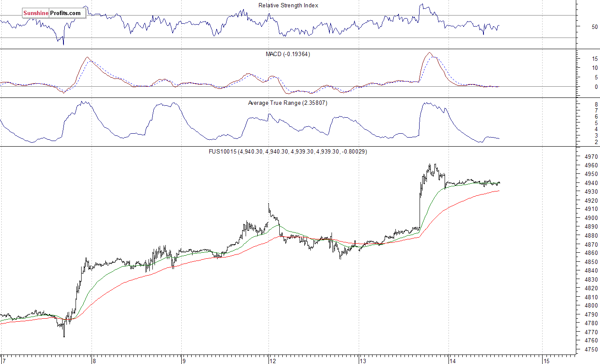
Task: Click the 4950 price axis label
Action: pos(592,174)
